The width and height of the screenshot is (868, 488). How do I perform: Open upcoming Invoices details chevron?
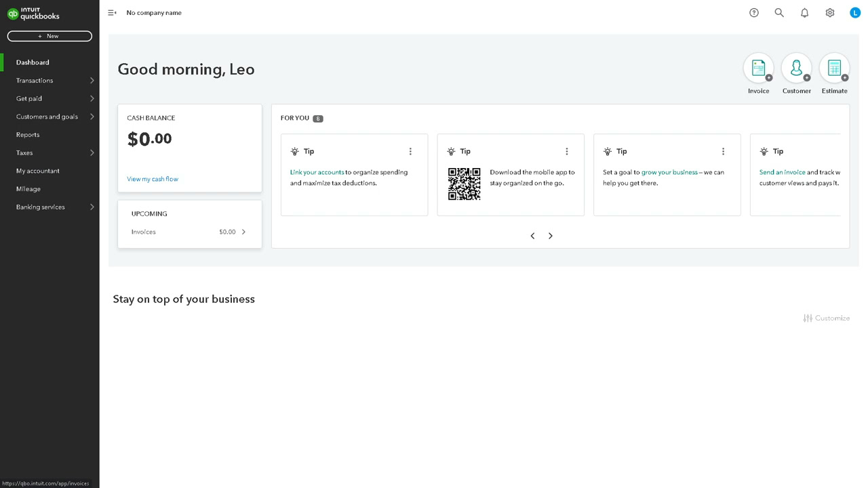click(x=243, y=232)
